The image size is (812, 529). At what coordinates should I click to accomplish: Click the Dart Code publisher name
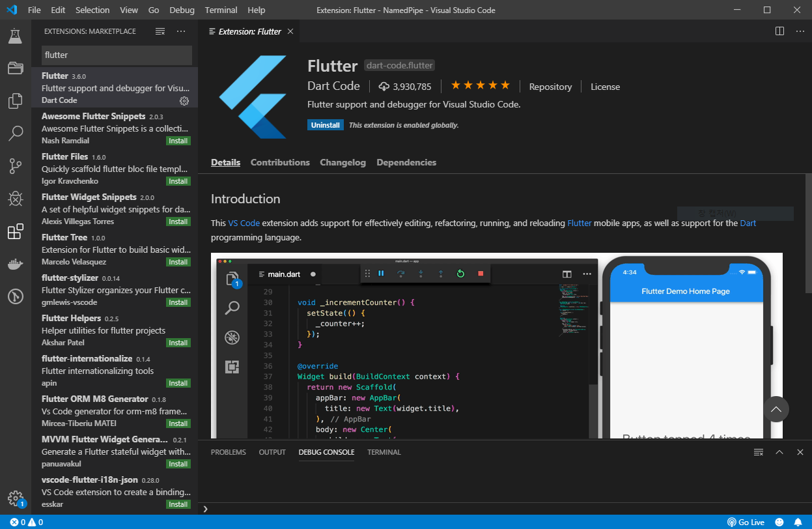point(333,86)
